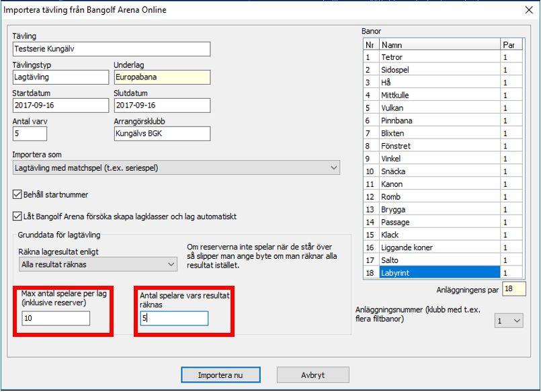Select the Blixten row
This screenshot has height=392, width=541.
coord(443,134)
